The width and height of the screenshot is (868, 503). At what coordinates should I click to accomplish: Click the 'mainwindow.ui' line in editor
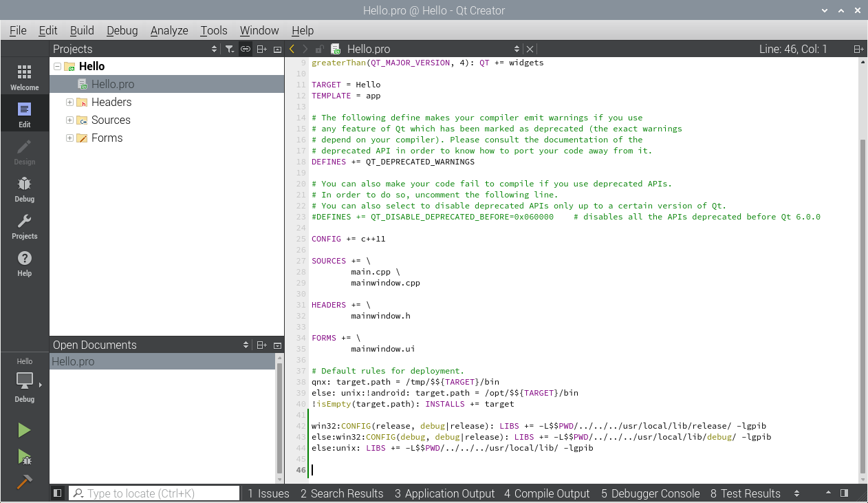(x=382, y=349)
